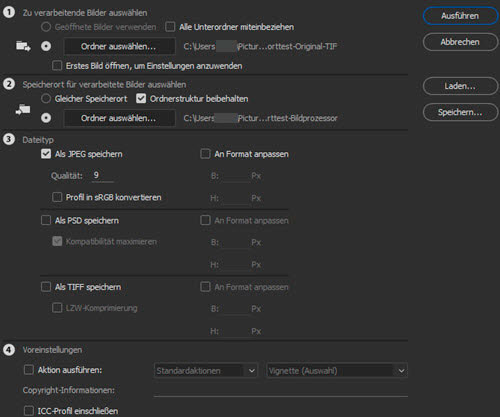Check 'An Format anpassen' for PSD
The height and width of the screenshot is (417, 500).
(205, 220)
